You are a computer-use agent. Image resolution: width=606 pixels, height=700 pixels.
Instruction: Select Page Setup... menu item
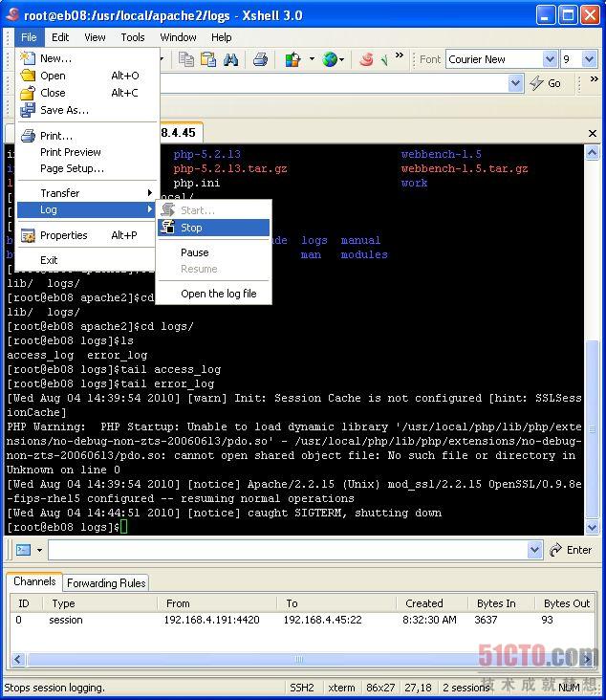pyautogui.click(x=88, y=168)
